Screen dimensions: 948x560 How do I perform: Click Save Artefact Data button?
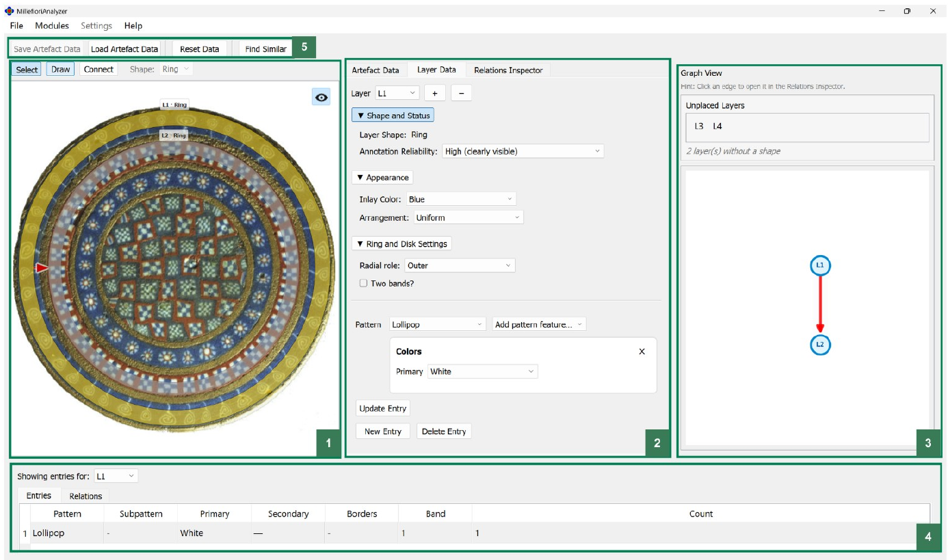point(47,49)
